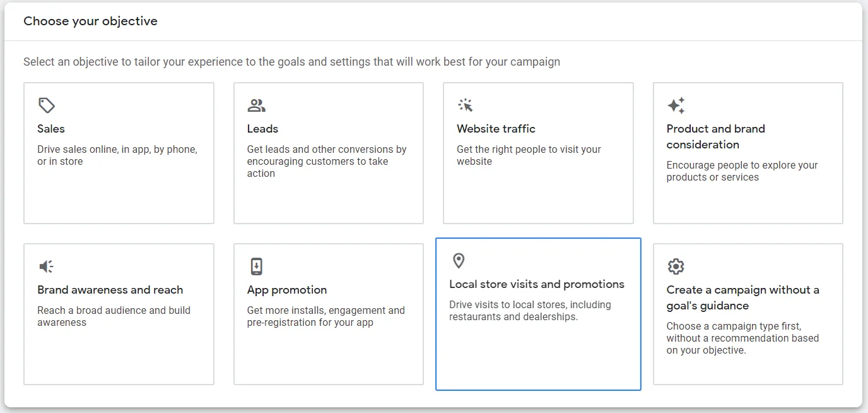Click the speaker icon for Brand awareness and reach
The width and height of the screenshot is (868, 413).
coord(45,266)
